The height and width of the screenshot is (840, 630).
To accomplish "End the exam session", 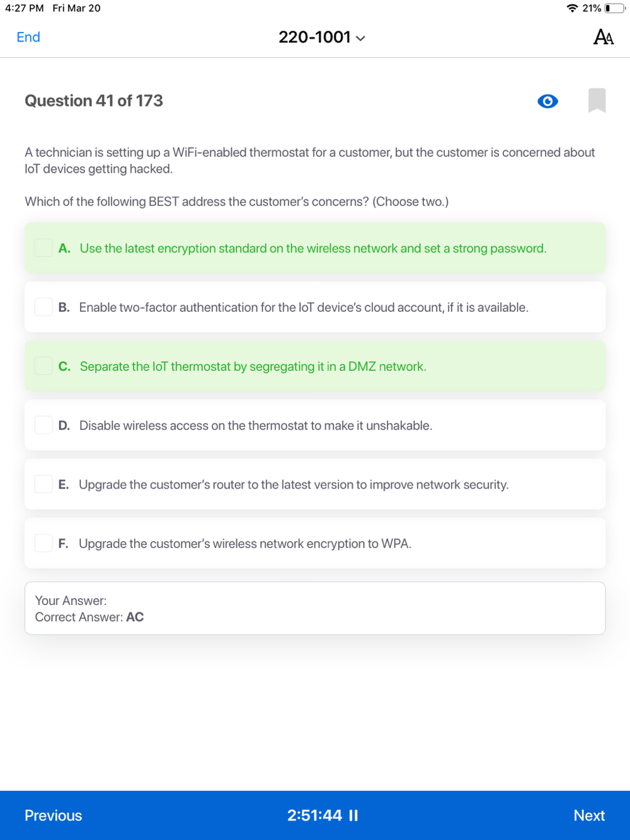I will click(28, 37).
